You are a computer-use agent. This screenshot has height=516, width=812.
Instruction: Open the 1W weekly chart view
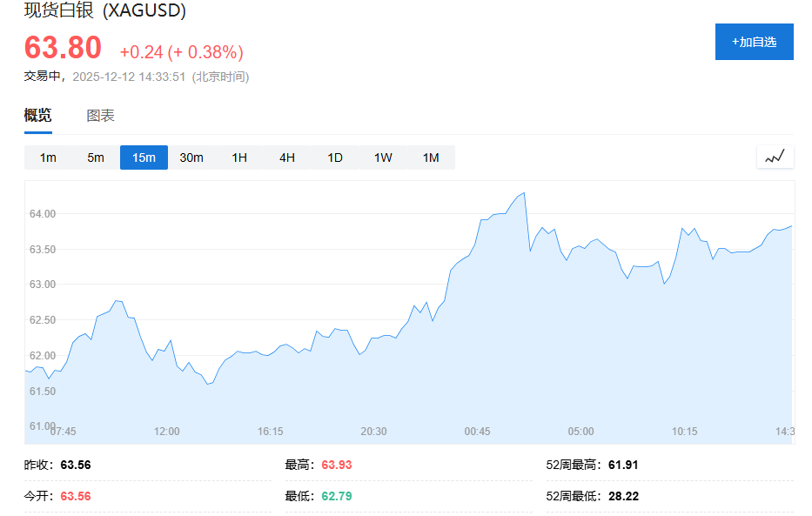pos(382,157)
